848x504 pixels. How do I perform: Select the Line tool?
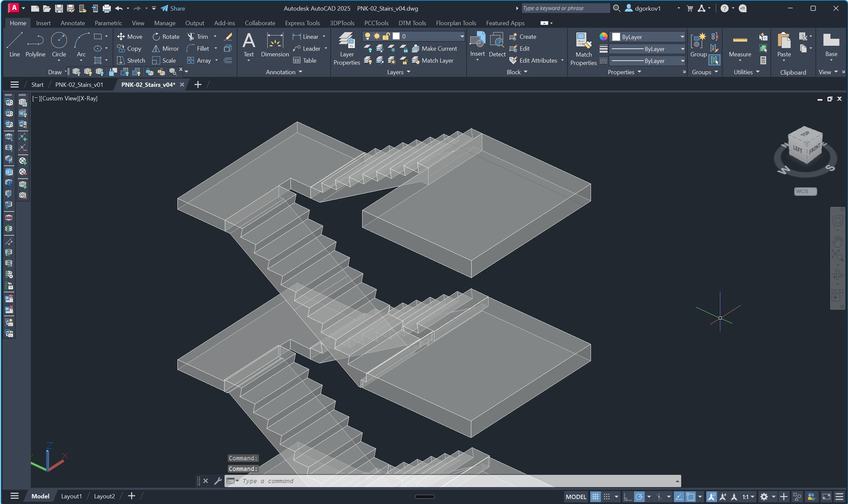click(x=15, y=44)
